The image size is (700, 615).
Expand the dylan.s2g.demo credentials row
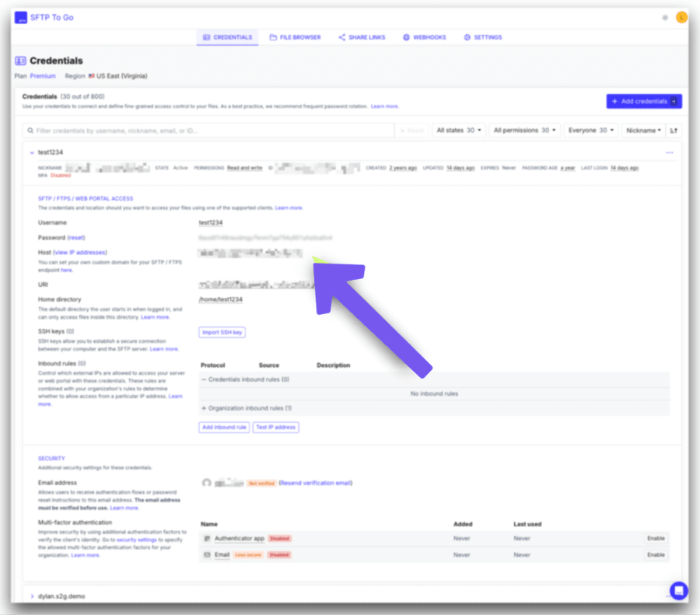point(31,596)
